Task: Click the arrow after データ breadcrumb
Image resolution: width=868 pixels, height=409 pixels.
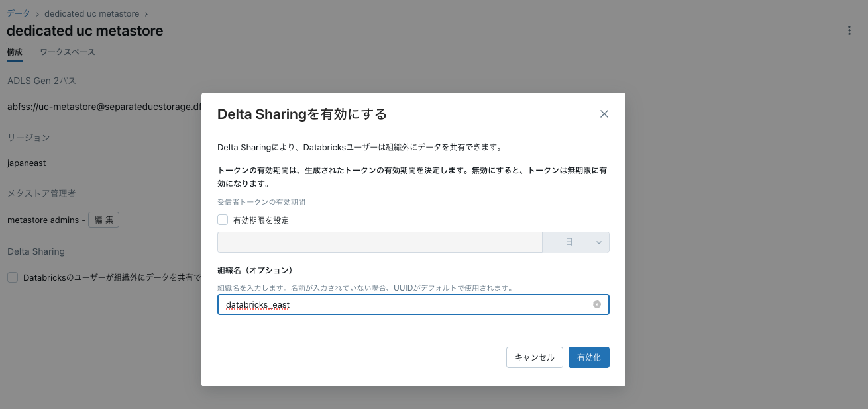Action: (36, 13)
